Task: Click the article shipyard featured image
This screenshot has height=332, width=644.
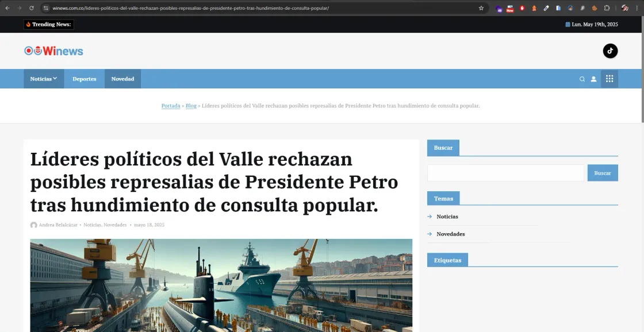Action: (221, 285)
